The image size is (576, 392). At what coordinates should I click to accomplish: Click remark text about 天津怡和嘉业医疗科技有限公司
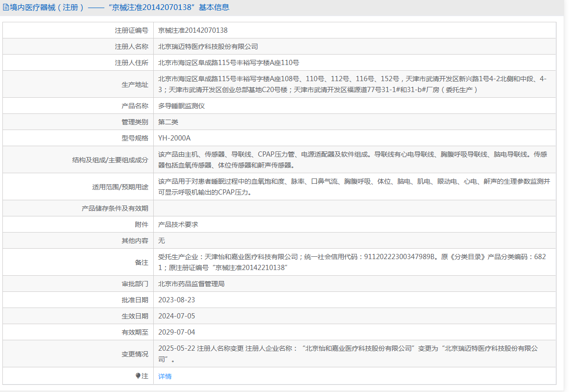pos(352,262)
